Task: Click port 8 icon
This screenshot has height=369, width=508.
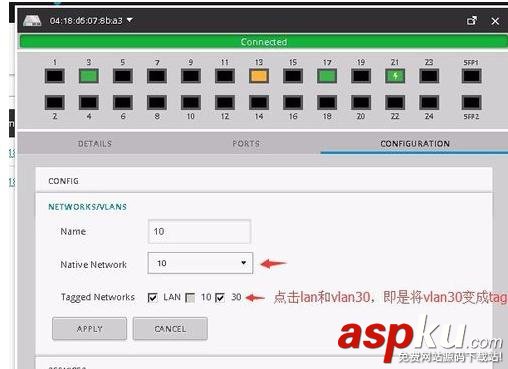Action: [x=157, y=103]
